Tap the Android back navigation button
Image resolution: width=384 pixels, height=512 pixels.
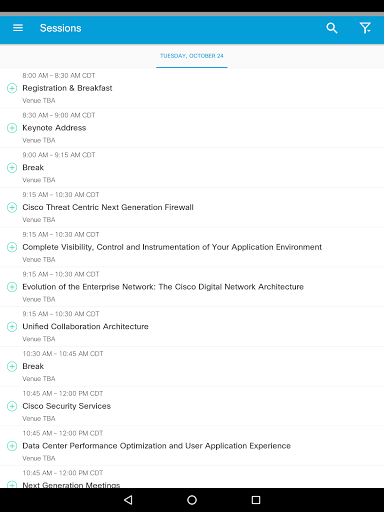click(x=128, y=500)
